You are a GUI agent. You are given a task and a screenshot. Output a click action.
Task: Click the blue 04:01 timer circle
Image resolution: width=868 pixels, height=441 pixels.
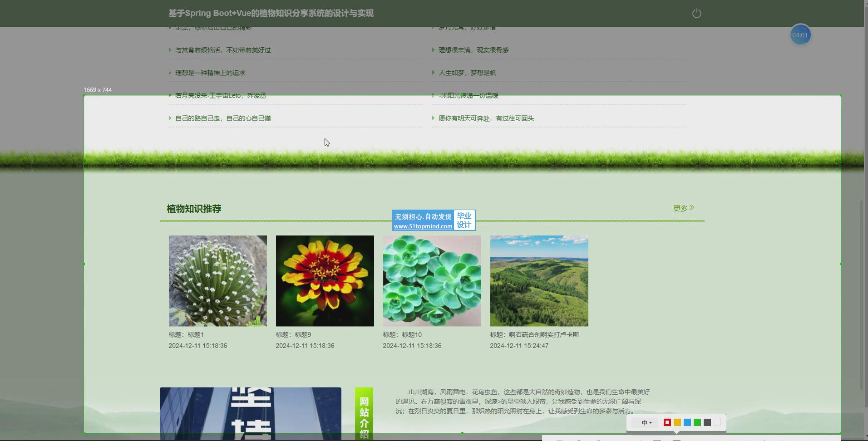(x=800, y=35)
